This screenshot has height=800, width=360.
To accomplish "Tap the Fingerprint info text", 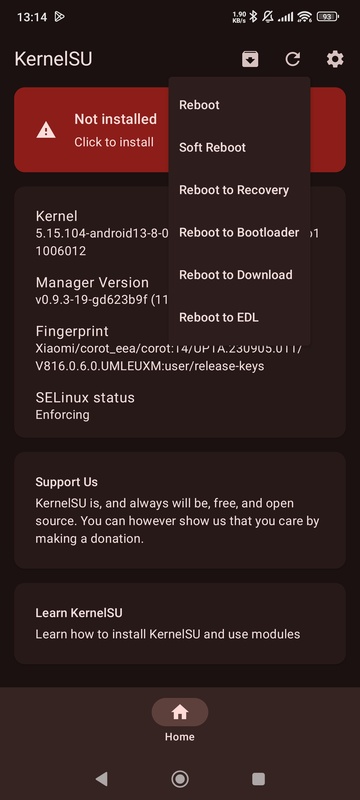I will pyautogui.click(x=169, y=348).
